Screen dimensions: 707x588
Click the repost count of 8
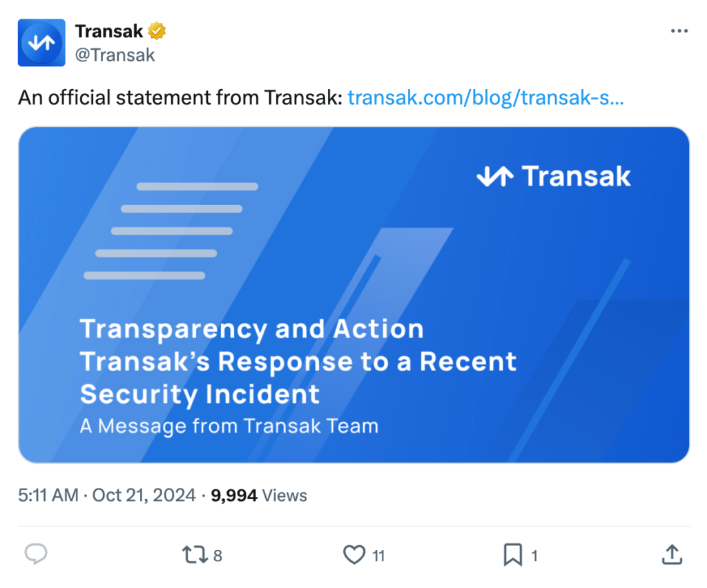click(x=217, y=555)
